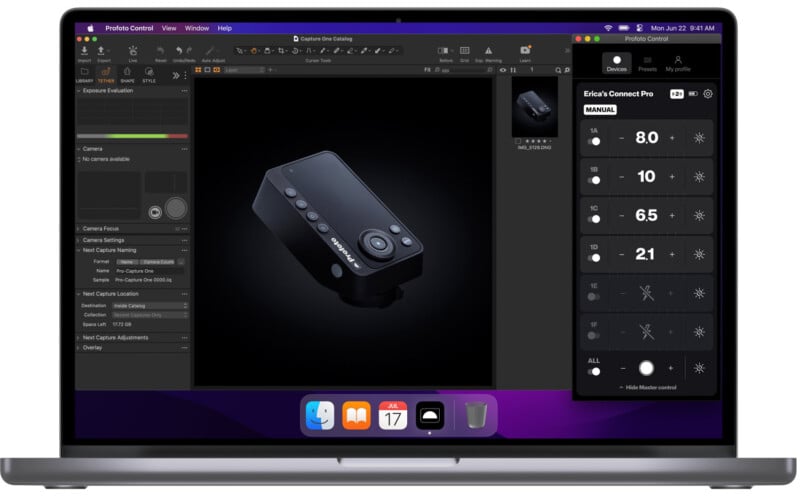This screenshot has width=800, height=496.
Task: Click the Export icon in Capture One toolbar
Action: [101, 51]
